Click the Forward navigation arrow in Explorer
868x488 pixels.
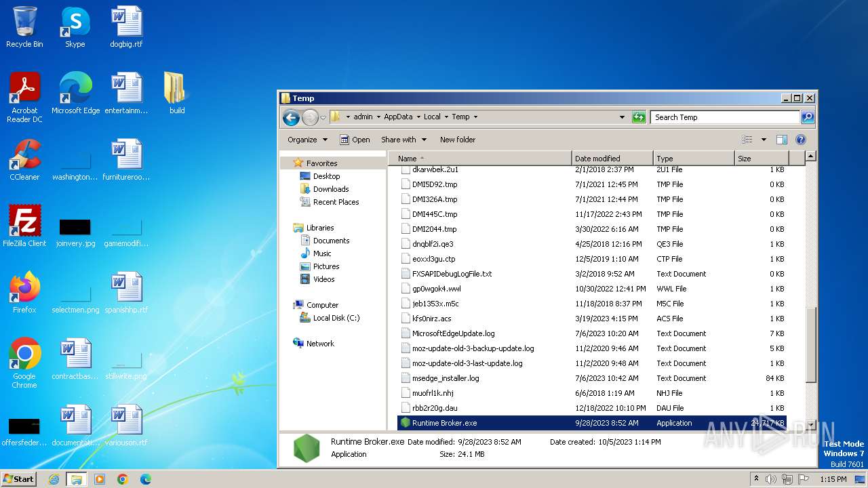tap(310, 117)
